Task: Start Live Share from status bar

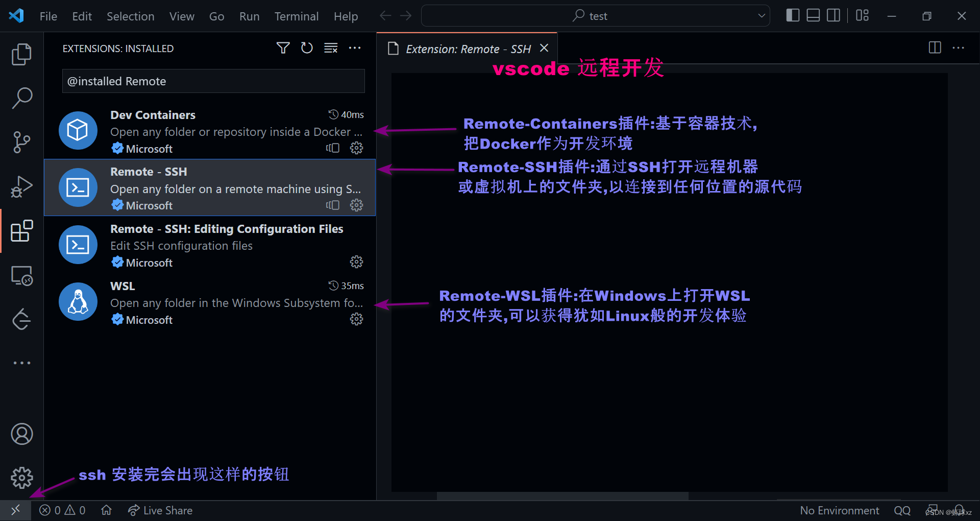Action: 160,510
